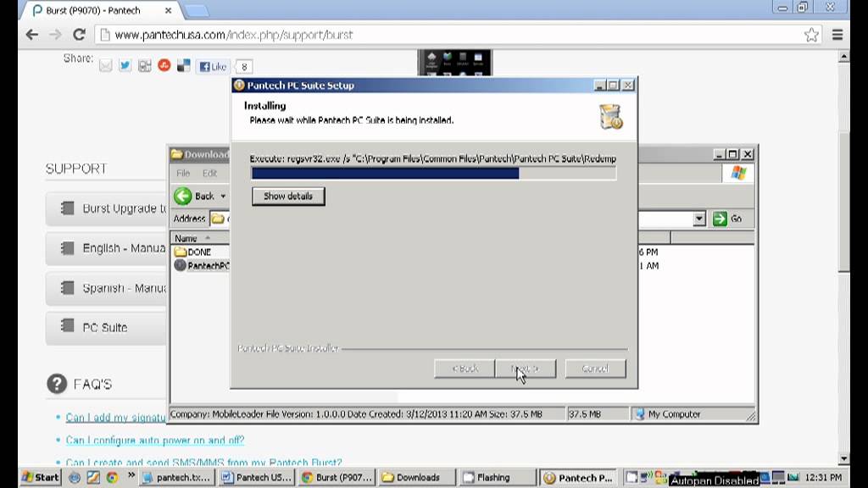This screenshot has height=488, width=868.
Task: Open the Address bar dropdown in Downloads window
Action: tap(699, 218)
